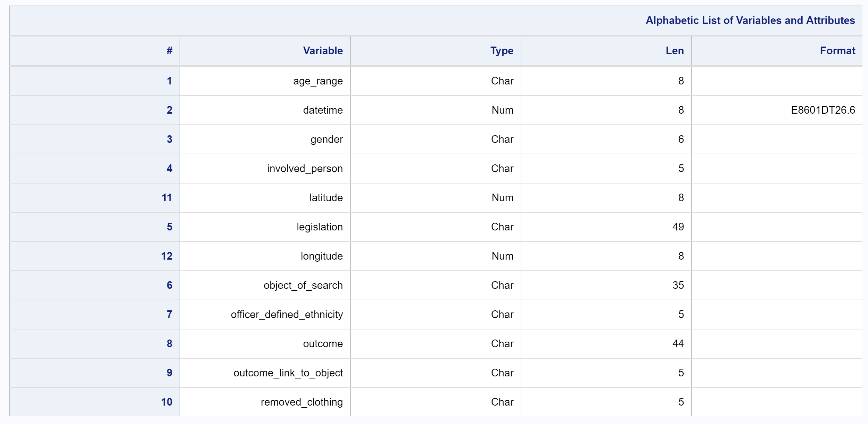
Task: Select the title "Alphabetic List of Variables and Attributes"
Action: point(750,21)
